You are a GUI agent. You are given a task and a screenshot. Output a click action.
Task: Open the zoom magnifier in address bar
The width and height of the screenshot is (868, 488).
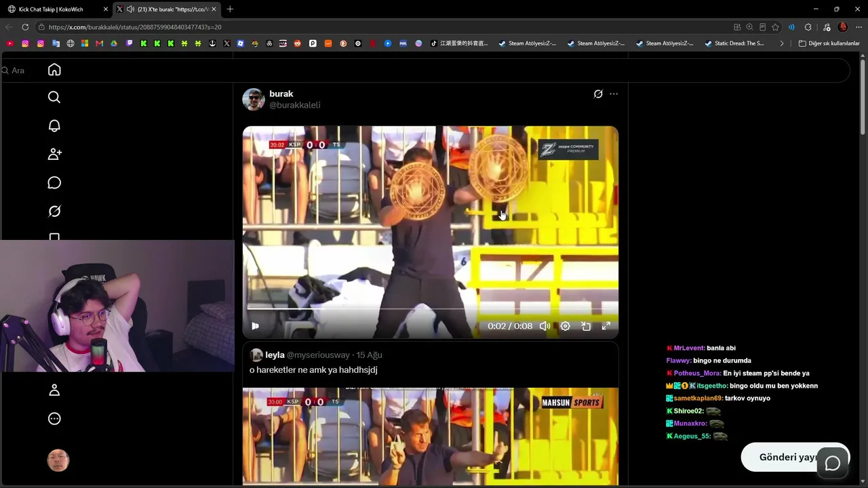point(749,27)
